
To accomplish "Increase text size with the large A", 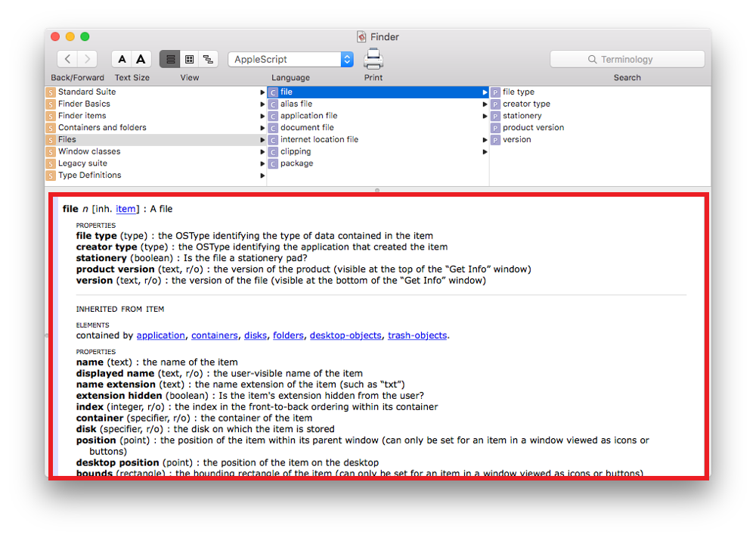I will (x=141, y=59).
